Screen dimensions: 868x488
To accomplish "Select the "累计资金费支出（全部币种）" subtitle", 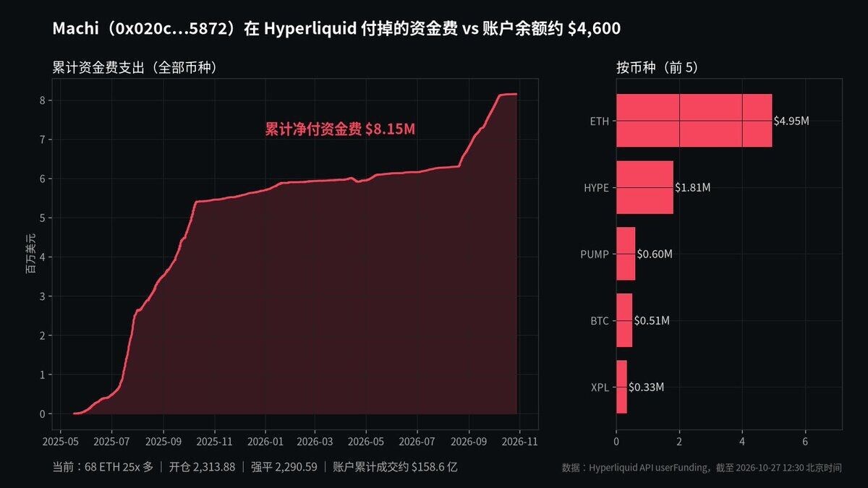I will click(x=135, y=68).
